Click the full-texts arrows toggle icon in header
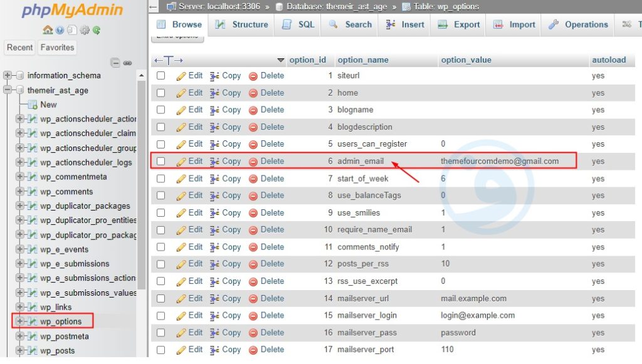The width and height of the screenshot is (642, 364). 168,61
